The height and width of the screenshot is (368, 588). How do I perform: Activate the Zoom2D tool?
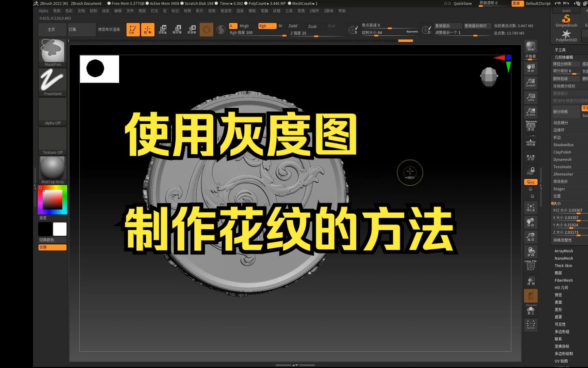tap(530, 82)
